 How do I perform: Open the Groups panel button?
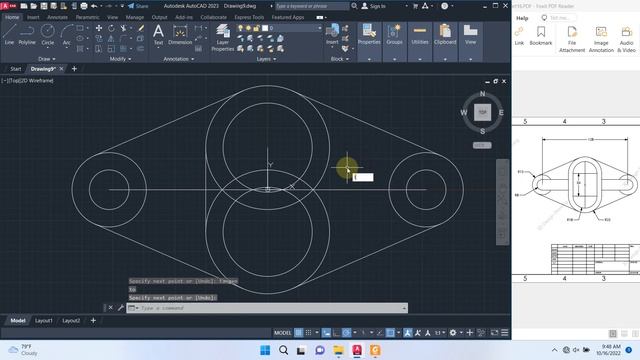point(394,34)
